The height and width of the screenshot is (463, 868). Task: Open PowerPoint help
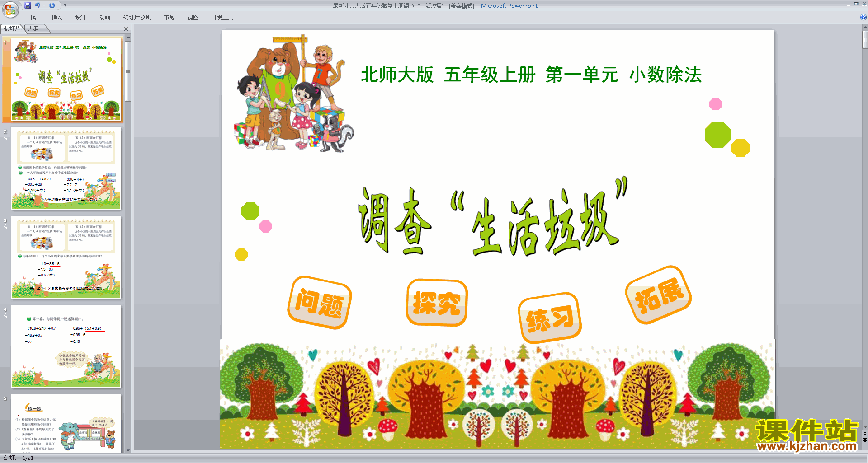863,18
